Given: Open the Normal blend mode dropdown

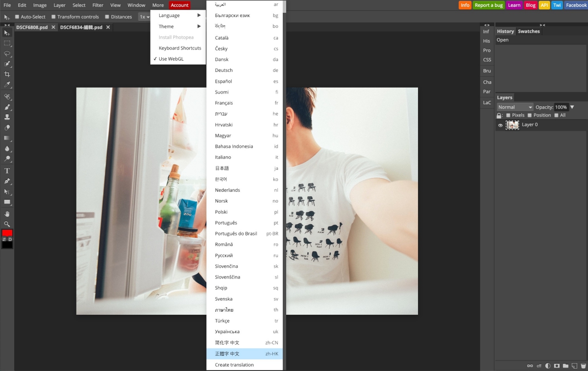Looking at the screenshot, I should [x=515, y=107].
